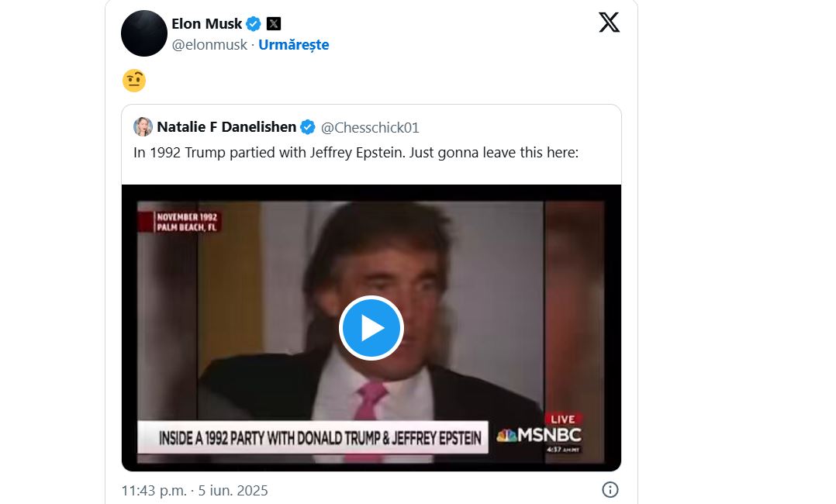Click the X logo in the top right
Screen dimensions: 836x504
click(x=609, y=22)
